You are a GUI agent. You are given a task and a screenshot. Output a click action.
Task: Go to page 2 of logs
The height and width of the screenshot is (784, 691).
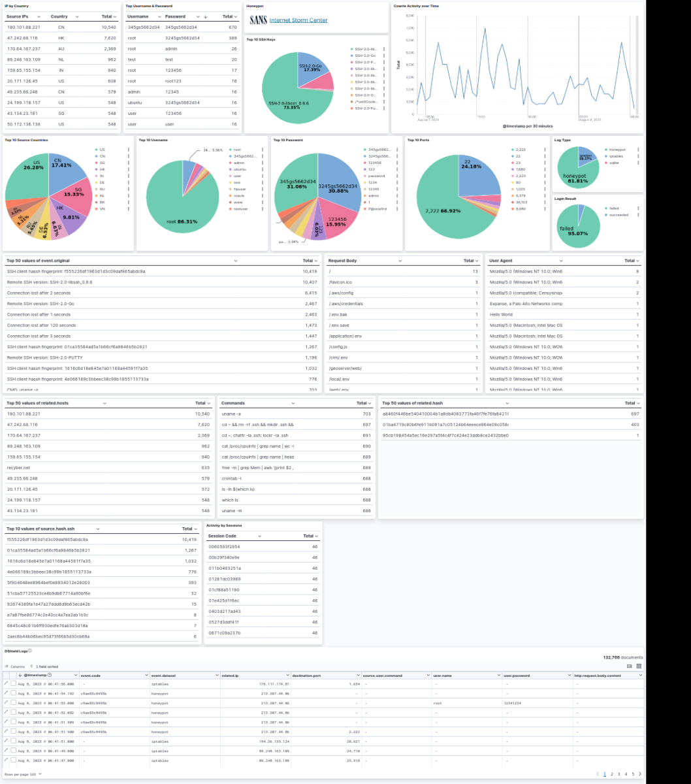click(x=611, y=774)
